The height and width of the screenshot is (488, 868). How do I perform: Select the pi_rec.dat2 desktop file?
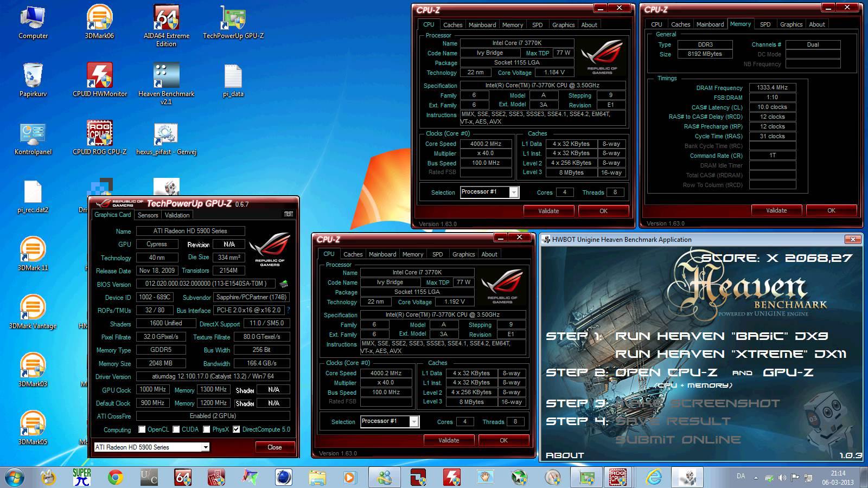point(33,196)
